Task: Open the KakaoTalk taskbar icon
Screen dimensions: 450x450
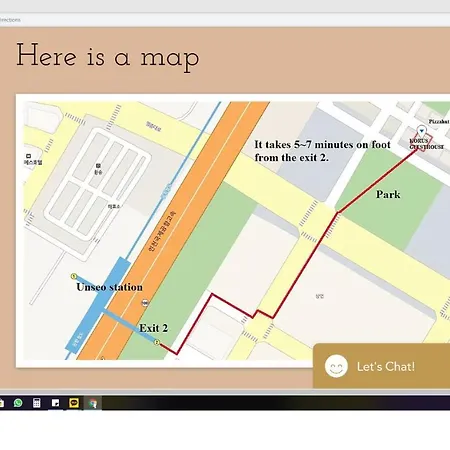Action: (74, 403)
